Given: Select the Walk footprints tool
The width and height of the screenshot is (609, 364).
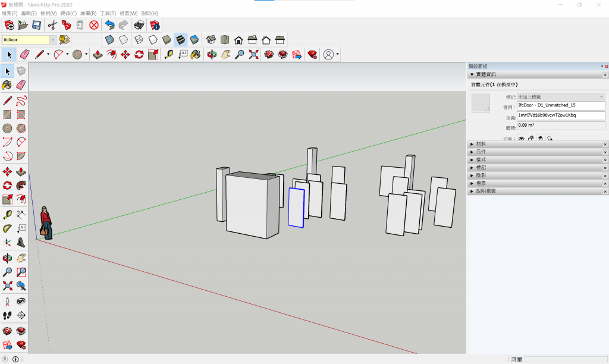Looking at the screenshot, I should [x=7, y=315].
